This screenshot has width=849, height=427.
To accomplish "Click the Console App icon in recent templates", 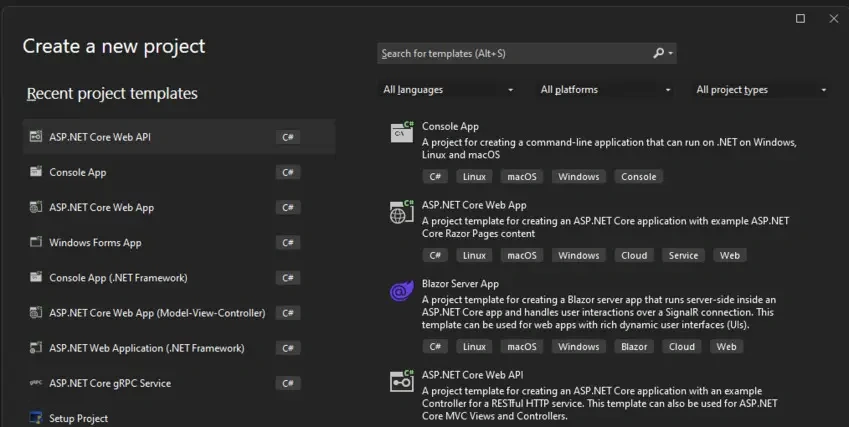I will pyautogui.click(x=36, y=172).
